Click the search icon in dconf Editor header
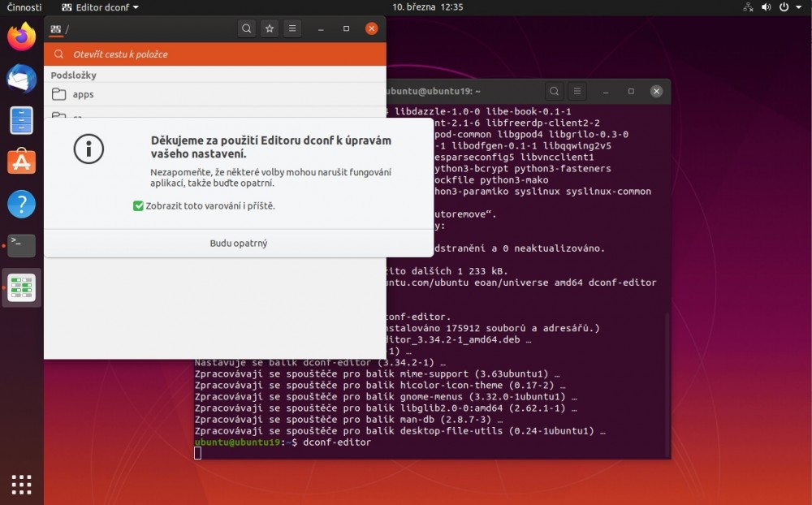 tap(247, 28)
